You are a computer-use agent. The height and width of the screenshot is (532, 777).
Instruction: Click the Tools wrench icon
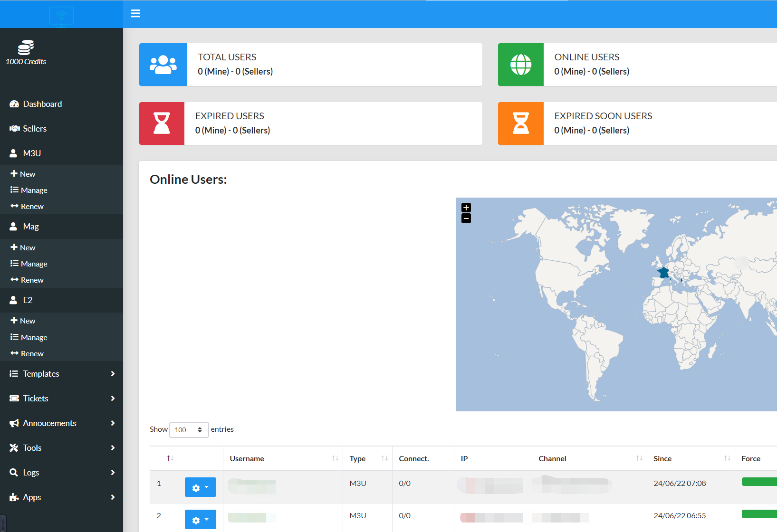pyautogui.click(x=14, y=448)
